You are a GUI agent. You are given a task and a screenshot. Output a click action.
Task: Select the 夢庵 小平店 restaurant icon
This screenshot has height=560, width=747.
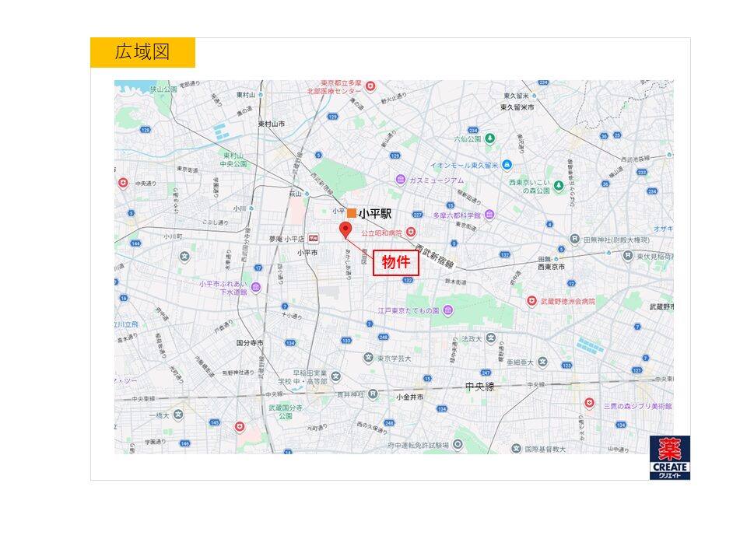click(313, 239)
